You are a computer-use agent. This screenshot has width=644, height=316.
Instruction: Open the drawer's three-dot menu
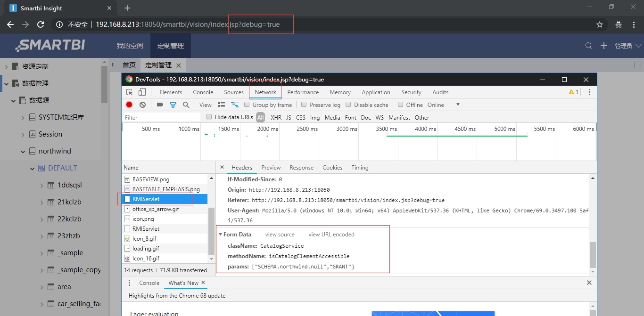[130, 283]
